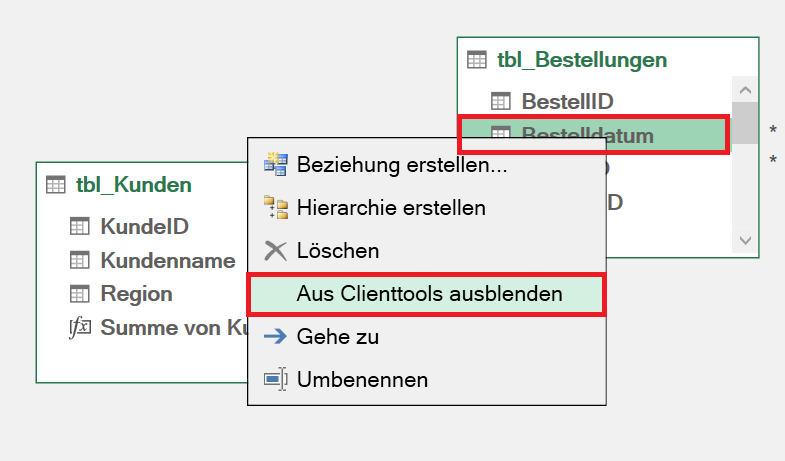Select Aus Clienttools ausblenden menu entry
This screenshot has height=461, width=785.
tap(427, 294)
